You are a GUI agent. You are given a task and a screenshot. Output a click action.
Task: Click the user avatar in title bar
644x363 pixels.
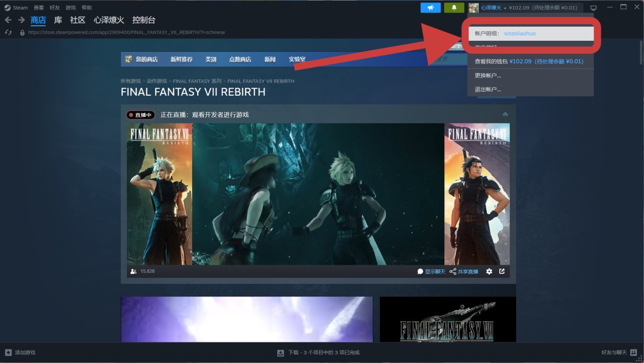pos(473,8)
